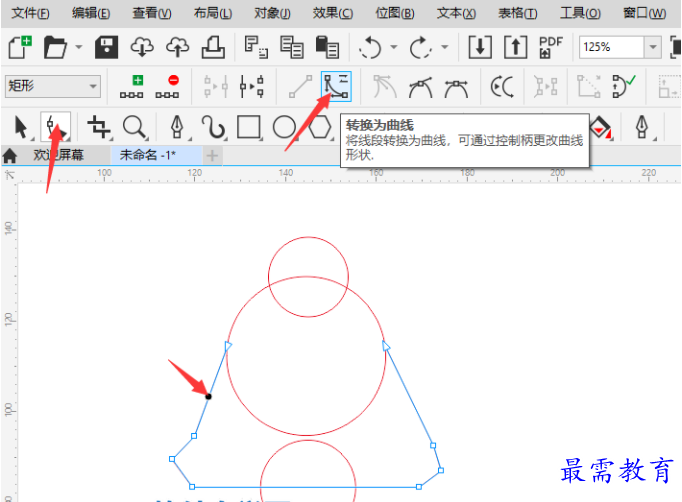Click the Import icon
Image resolution: width=682 pixels, height=502 pixels.
[480, 47]
